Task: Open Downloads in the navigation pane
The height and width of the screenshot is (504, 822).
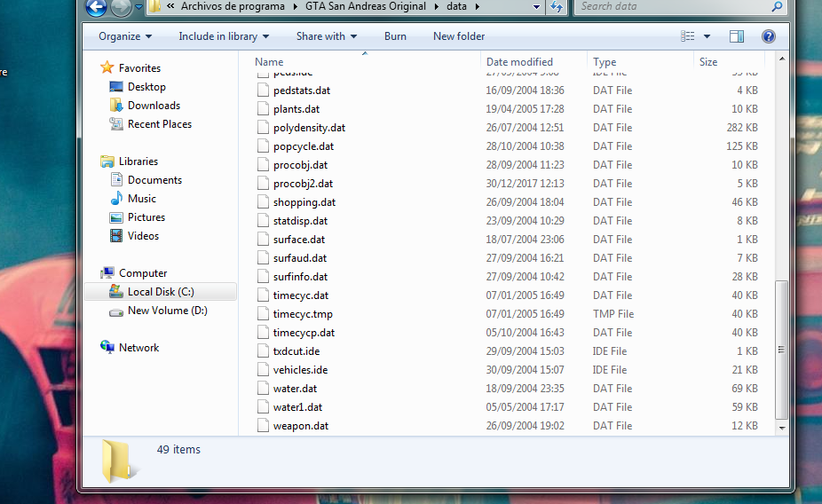Action: tap(154, 106)
